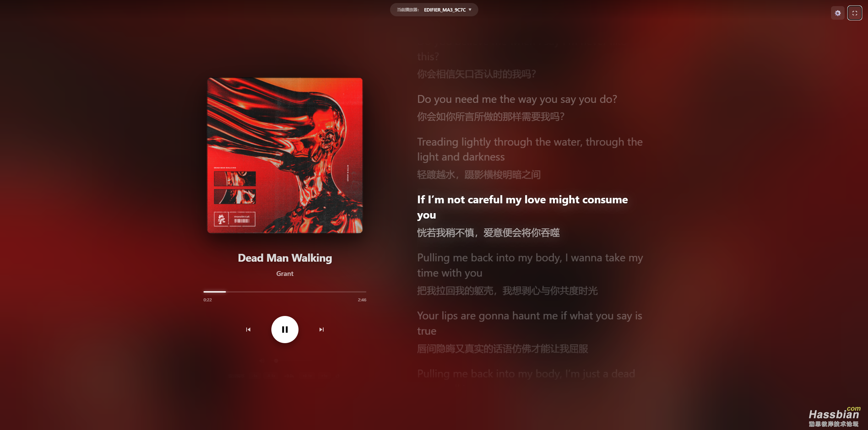Viewport: 868px width, 430px height.
Task: Jump to lyric "Treading lightly through the water"
Action: [530, 149]
